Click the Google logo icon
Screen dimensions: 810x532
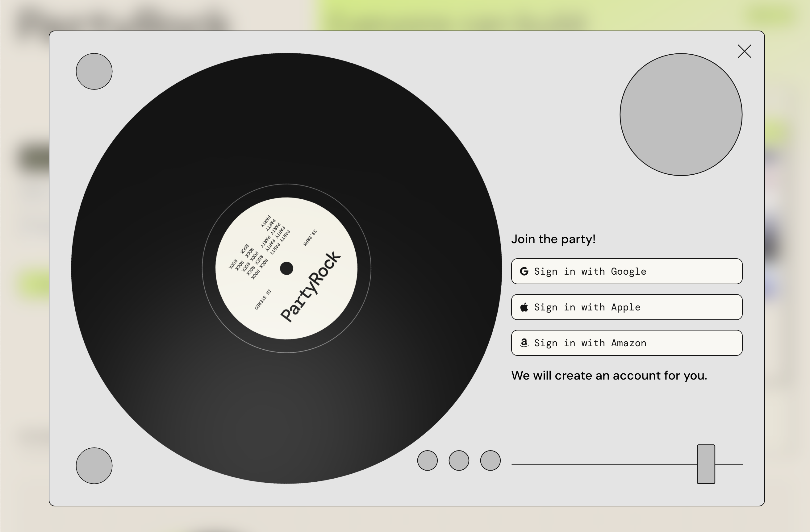pyautogui.click(x=524, y=272)
